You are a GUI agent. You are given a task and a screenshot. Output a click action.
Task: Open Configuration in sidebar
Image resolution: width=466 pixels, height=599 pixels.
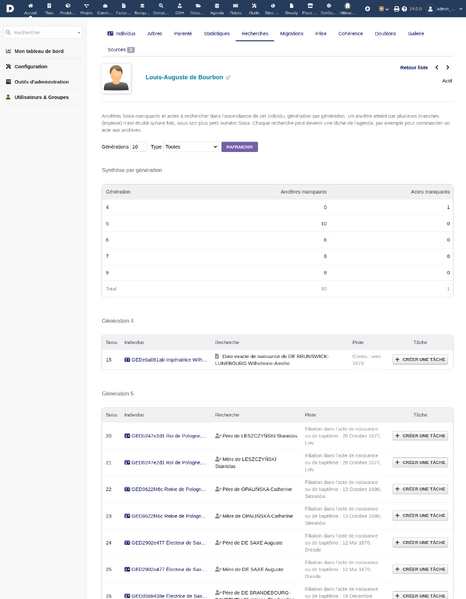coord(31,66)
